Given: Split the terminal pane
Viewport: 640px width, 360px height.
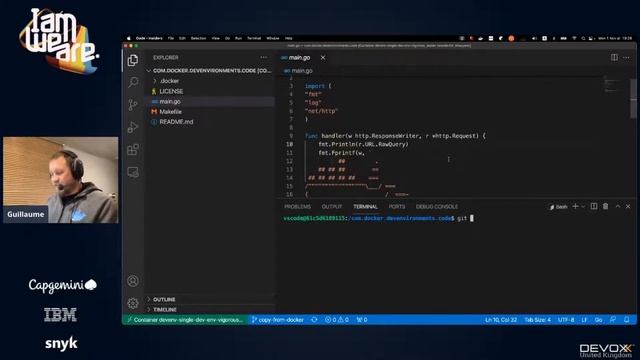Looking at the screenshot, I should click(x=594, y=207).
